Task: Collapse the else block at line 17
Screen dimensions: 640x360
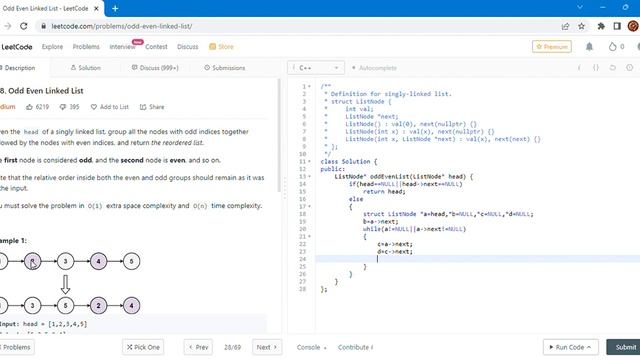Action: click(309, 207)
